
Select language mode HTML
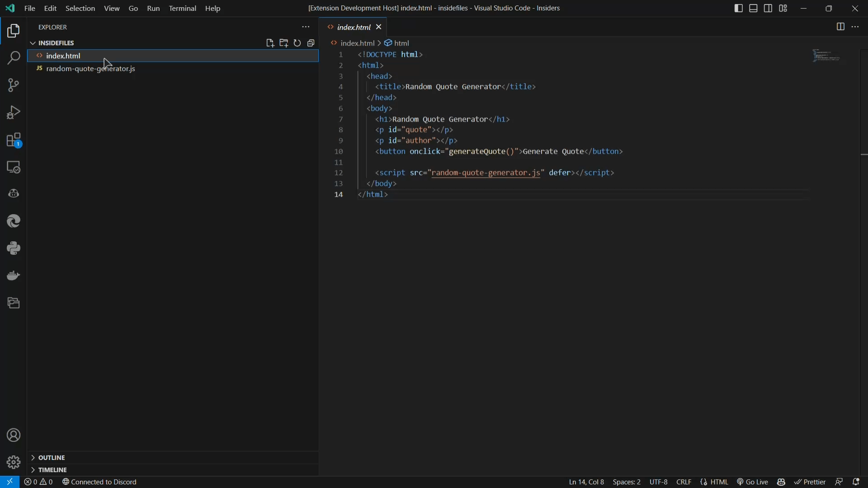[x=715, y=482]
